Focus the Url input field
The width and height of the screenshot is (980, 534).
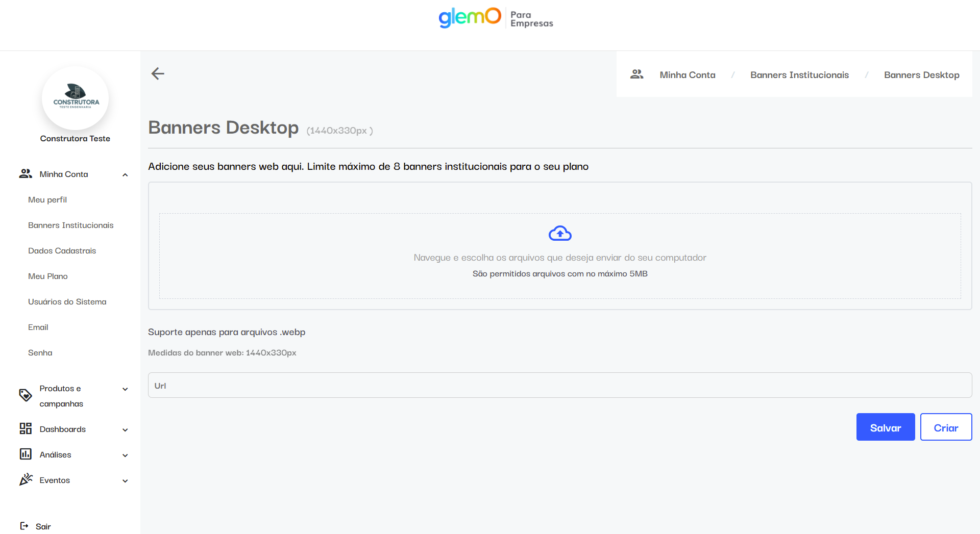coord(559,386)
